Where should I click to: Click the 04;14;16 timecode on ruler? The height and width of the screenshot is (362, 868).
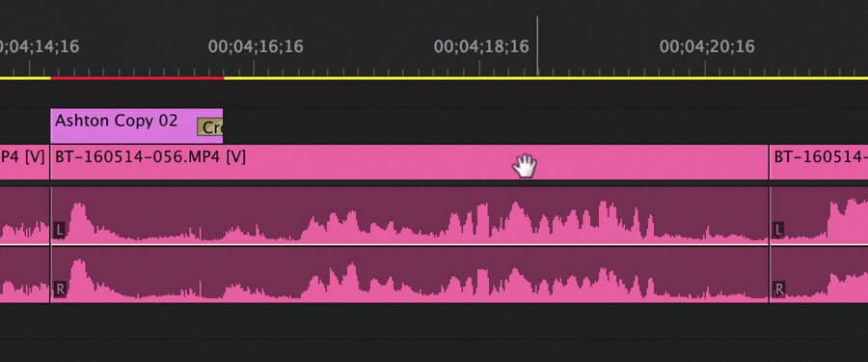pyautogui.click(x=40, y=46)
